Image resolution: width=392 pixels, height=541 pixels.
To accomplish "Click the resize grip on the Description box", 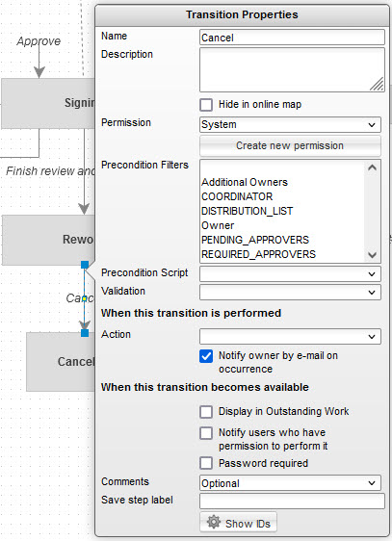I will pos(377,84).
